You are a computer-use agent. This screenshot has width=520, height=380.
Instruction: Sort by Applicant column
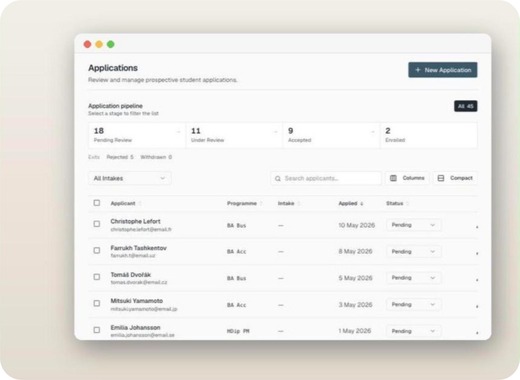click(126, 203)
